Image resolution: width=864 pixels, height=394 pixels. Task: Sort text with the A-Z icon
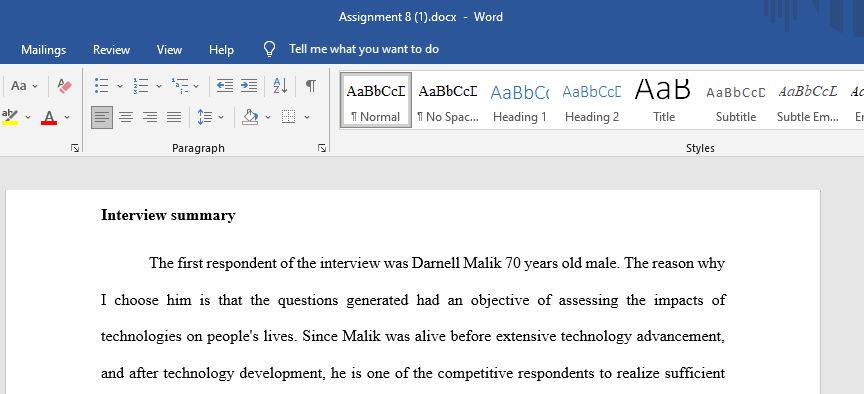click(x=280, y=86)
